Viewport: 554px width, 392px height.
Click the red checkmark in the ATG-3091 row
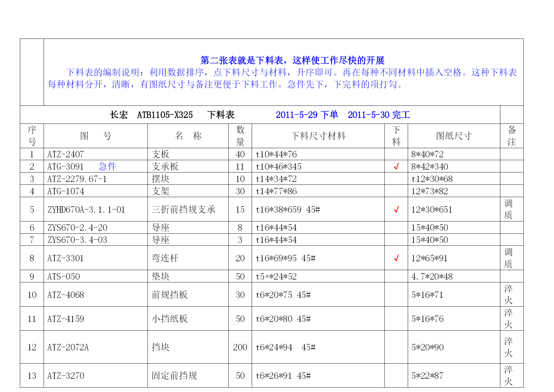pyautogui.click(x=396, y=166)
